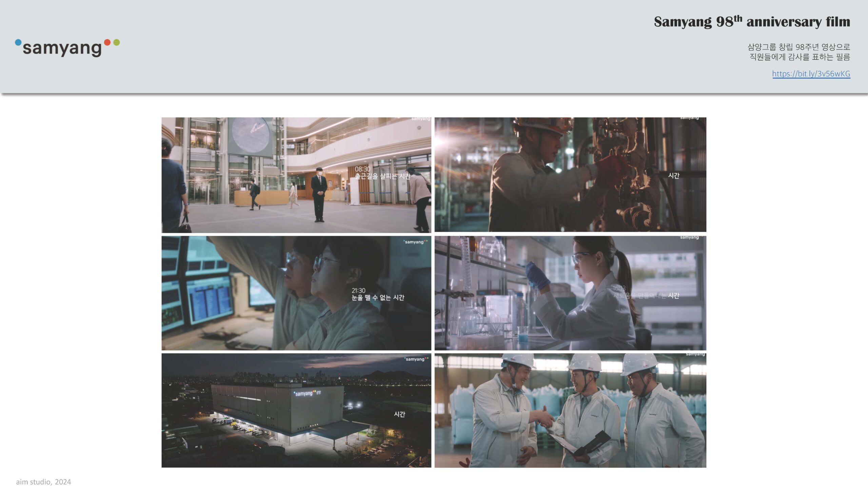Click the Korean description text under title
The height and width of the screenshot is (495, 868).
click(x=799, y=52)
